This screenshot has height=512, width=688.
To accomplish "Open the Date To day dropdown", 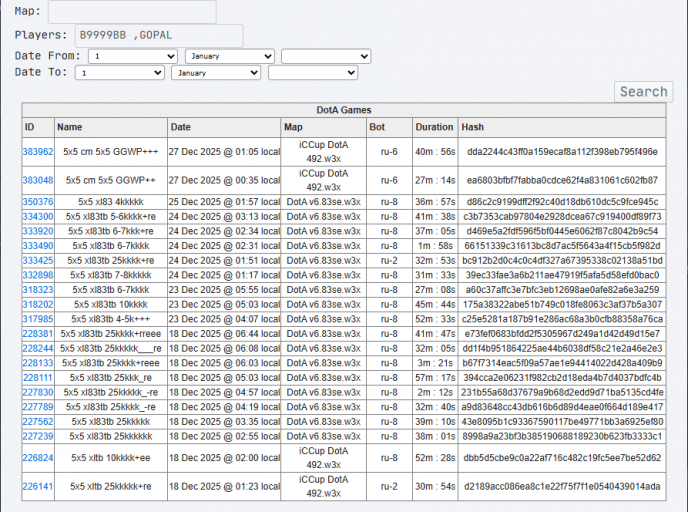I will point(120,73).
